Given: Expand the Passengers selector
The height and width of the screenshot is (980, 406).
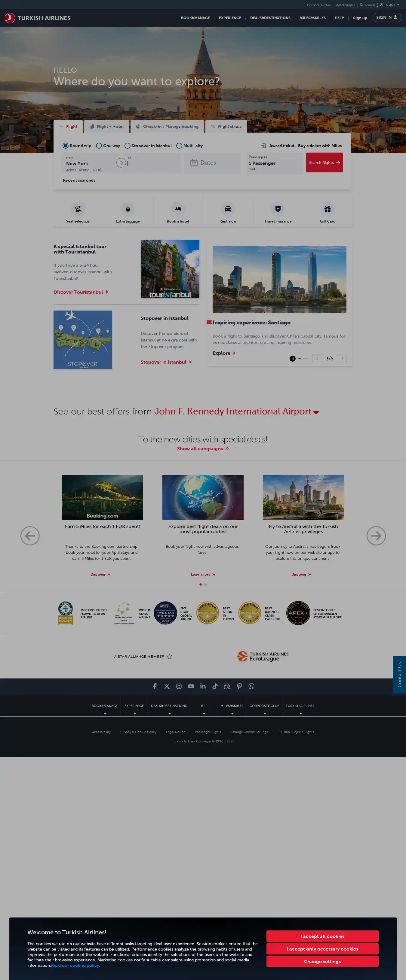Looking at the screenshot, I should [x=274, y=163].
